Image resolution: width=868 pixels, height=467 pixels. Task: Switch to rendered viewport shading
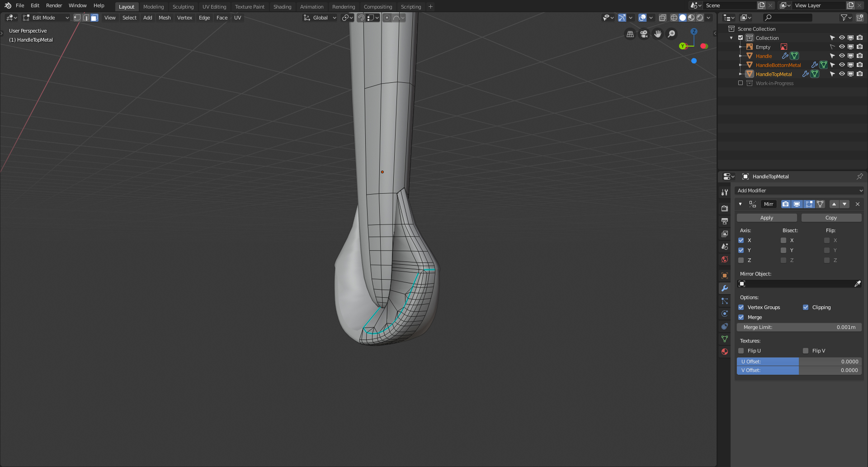pos(700,18)
